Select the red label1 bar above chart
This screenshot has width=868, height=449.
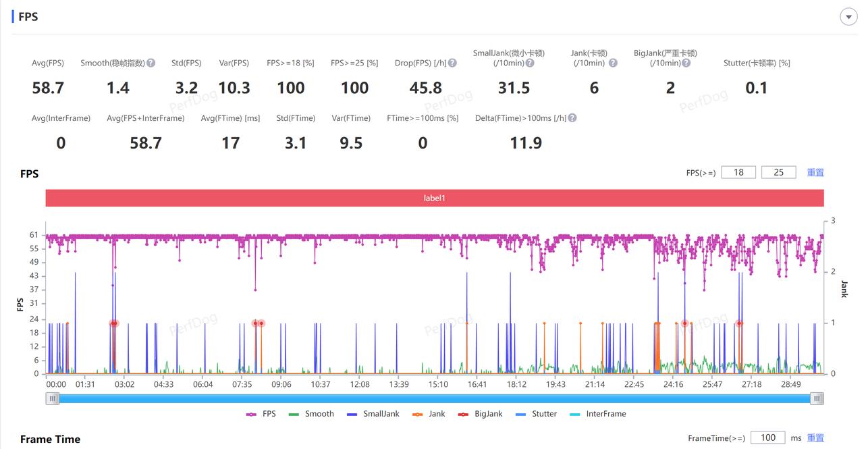[435, 199]
